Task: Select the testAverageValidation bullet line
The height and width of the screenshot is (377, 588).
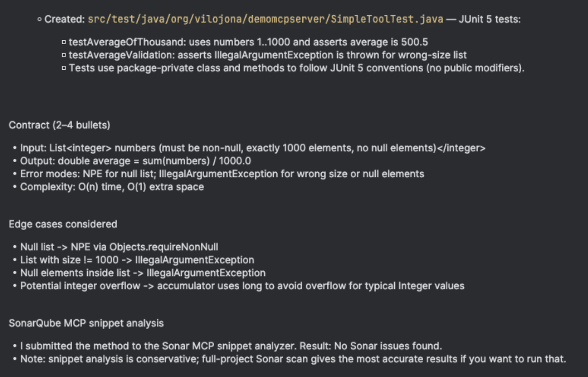Action: pos(268,55)
